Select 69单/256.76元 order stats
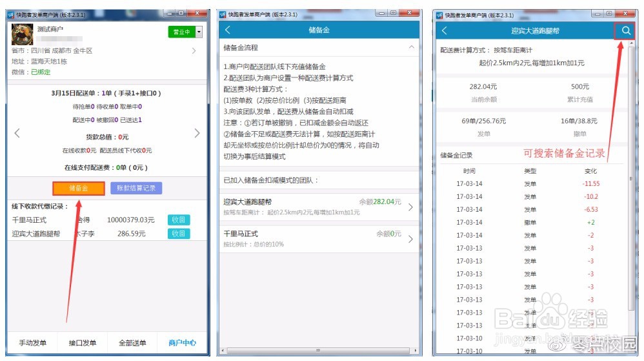This screenshot has width=644, height=361. tap(483, 121)
